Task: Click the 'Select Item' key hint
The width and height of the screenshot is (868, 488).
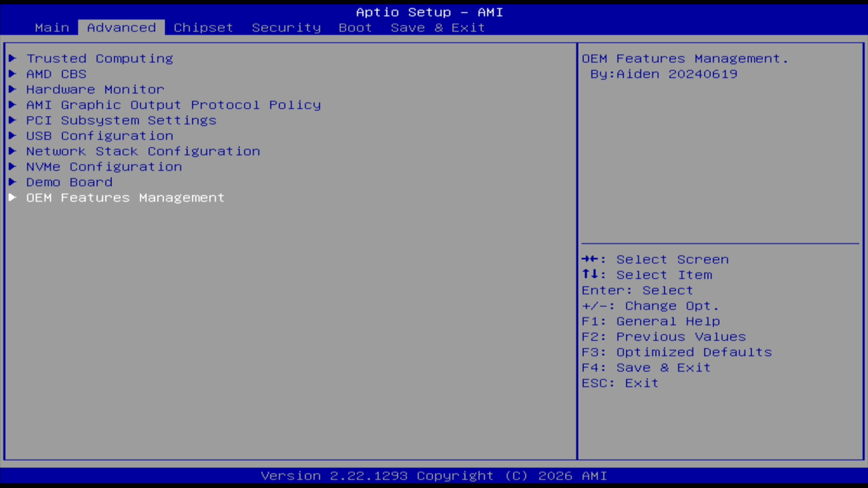Action: (664, 275)
